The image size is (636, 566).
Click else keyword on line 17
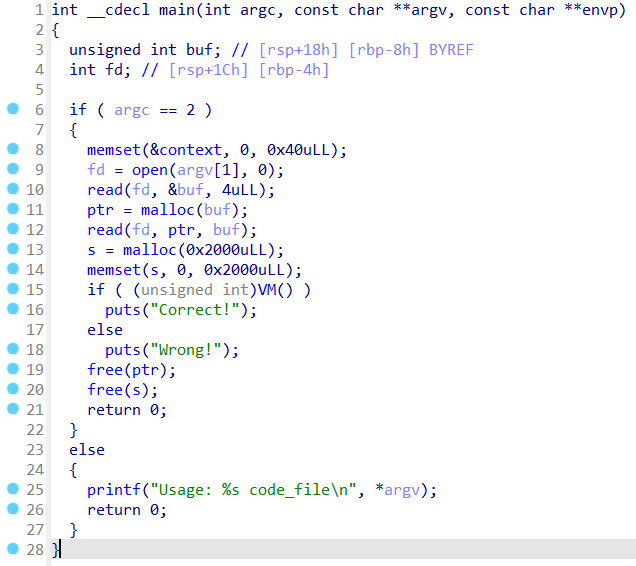pos(105,330)
